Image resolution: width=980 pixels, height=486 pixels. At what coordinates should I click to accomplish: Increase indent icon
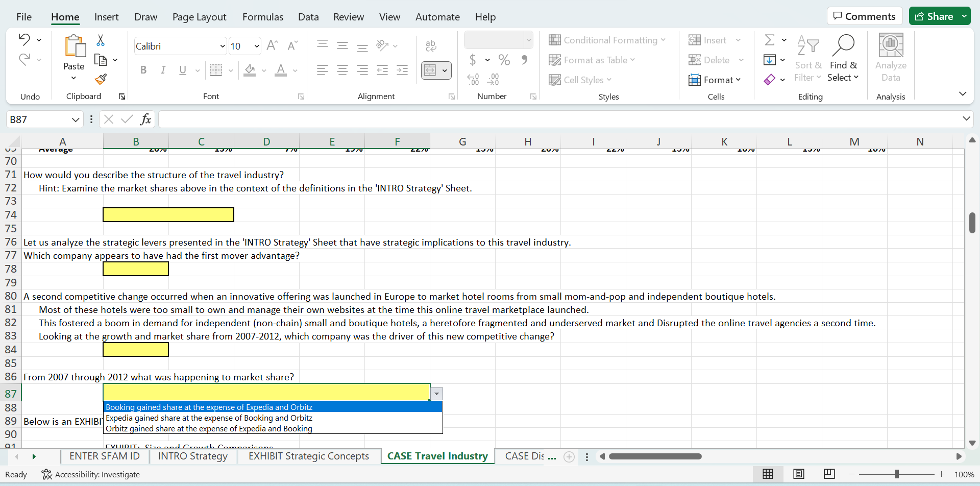coord(402,70)
